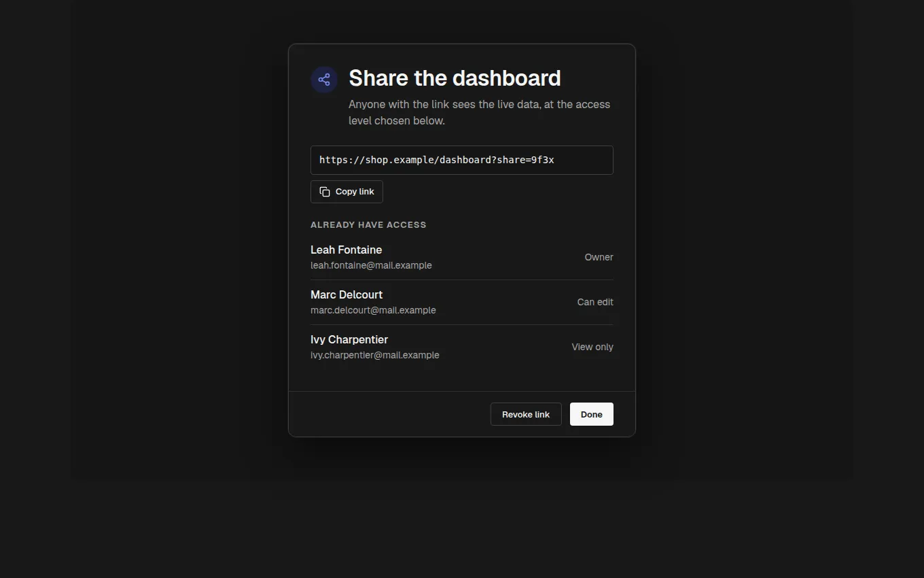924x578 pixels.
Task: Click the copy icon in Copy link button
Action: [x=325, y=192]
